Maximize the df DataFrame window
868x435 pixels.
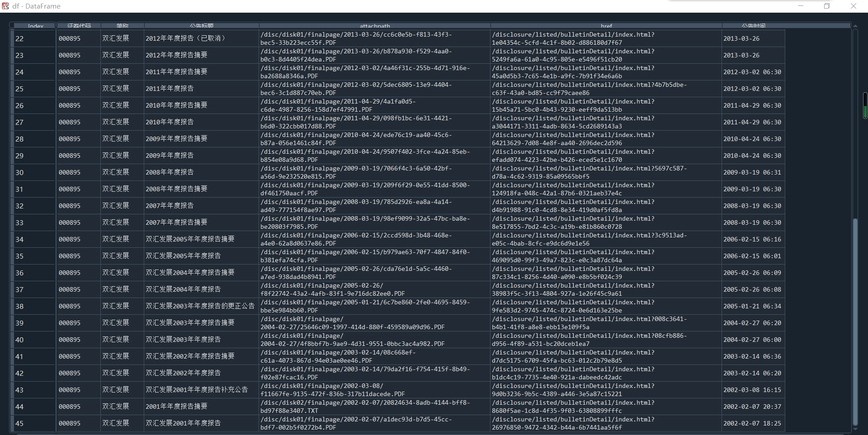(x=826, y=6)
